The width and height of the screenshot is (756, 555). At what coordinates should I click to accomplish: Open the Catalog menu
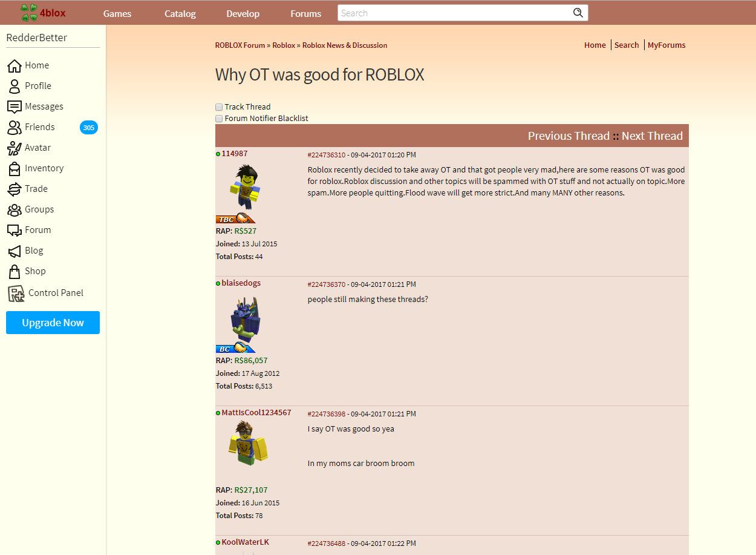(180, 13)
